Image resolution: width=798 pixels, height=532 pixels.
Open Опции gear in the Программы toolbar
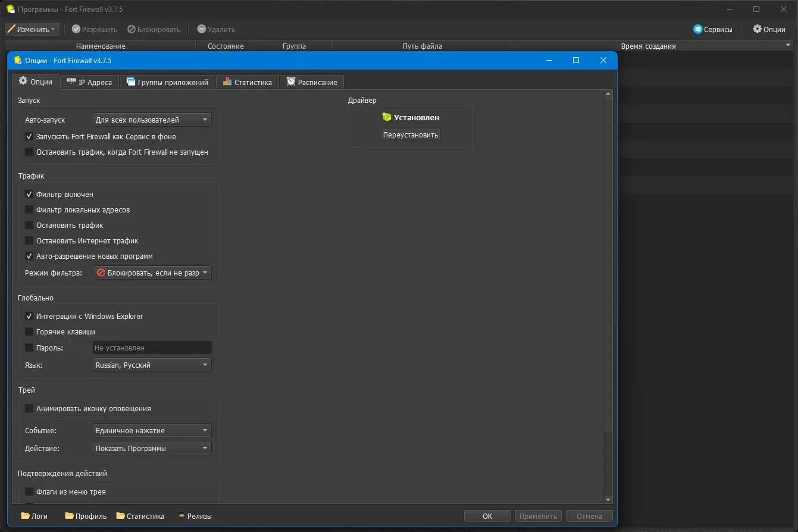[x=769, y=29]
